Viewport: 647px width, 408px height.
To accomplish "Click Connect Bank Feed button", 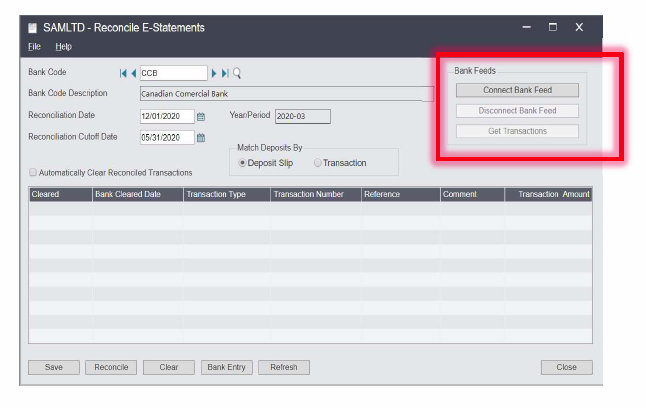I will click(517, 90).
